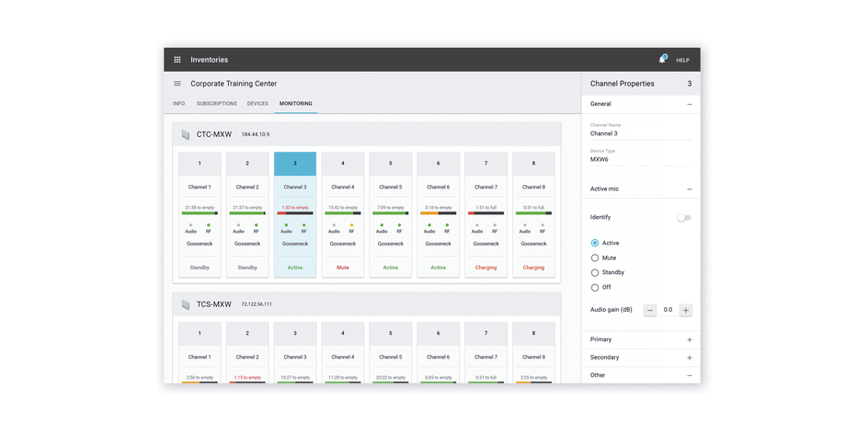868x434 pixels.
Task: Select the Off radio option
Action: pos(595,288)
